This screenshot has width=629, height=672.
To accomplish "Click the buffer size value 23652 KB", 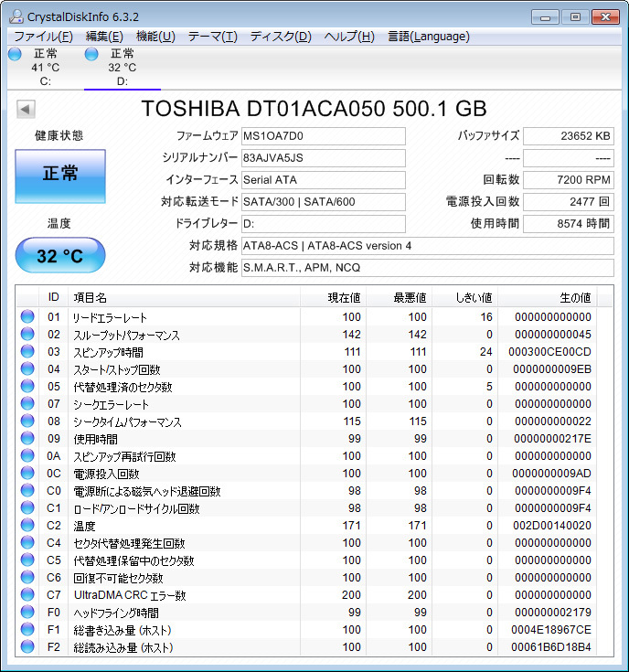I will click(569, 136).
